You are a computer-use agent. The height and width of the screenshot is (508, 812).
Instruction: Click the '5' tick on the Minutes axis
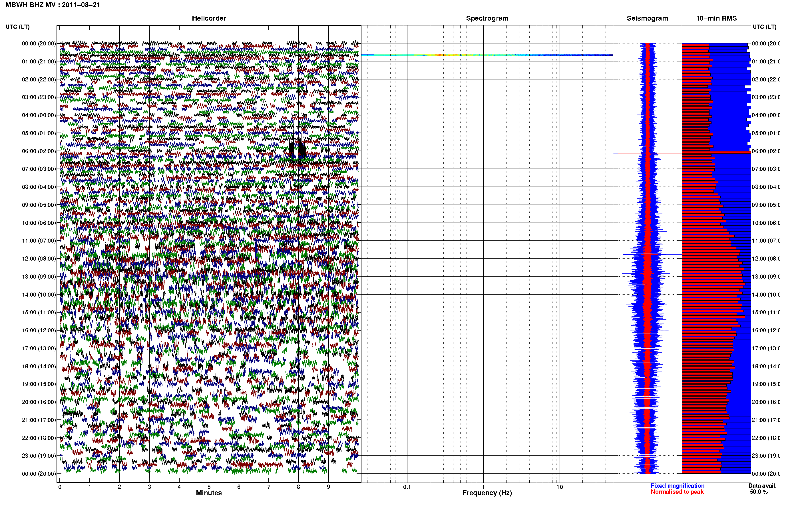click(209, 487)
